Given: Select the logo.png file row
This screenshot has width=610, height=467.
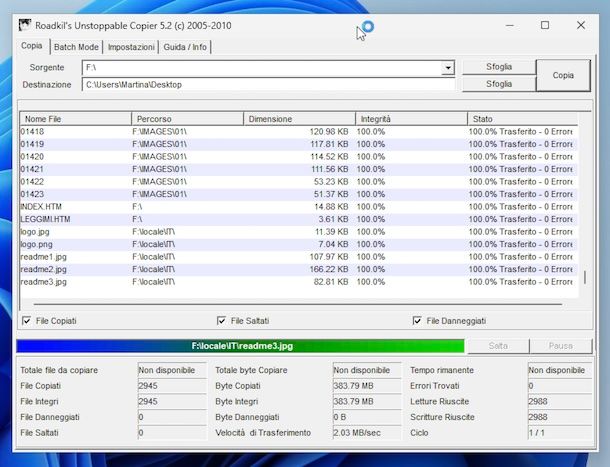Looking at the screenshot, I should tap(299, 244).
